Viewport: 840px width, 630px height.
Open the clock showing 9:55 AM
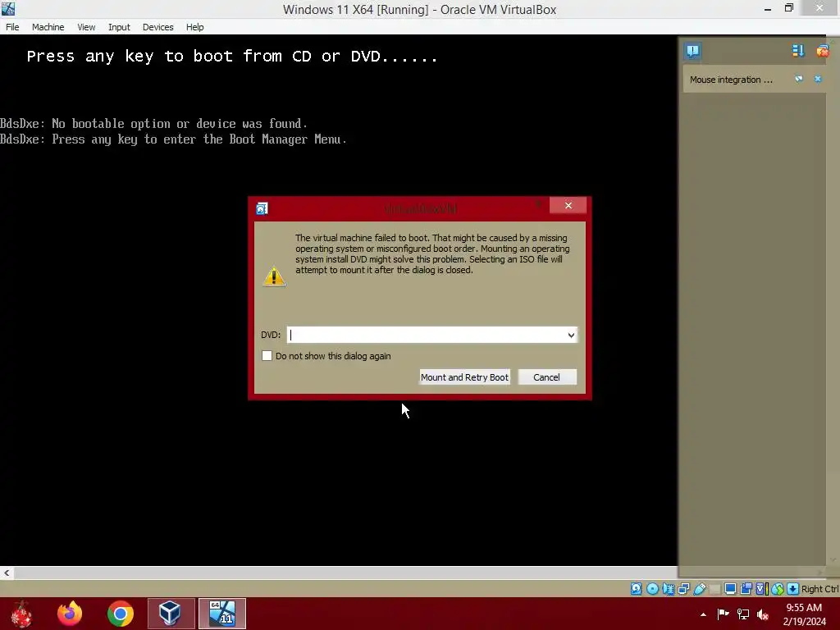coord(804,614)
